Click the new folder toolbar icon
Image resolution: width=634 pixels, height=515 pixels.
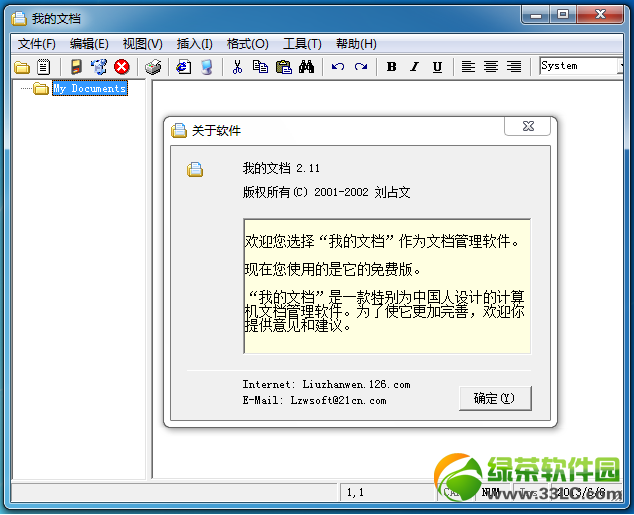[x=22, y=67]
